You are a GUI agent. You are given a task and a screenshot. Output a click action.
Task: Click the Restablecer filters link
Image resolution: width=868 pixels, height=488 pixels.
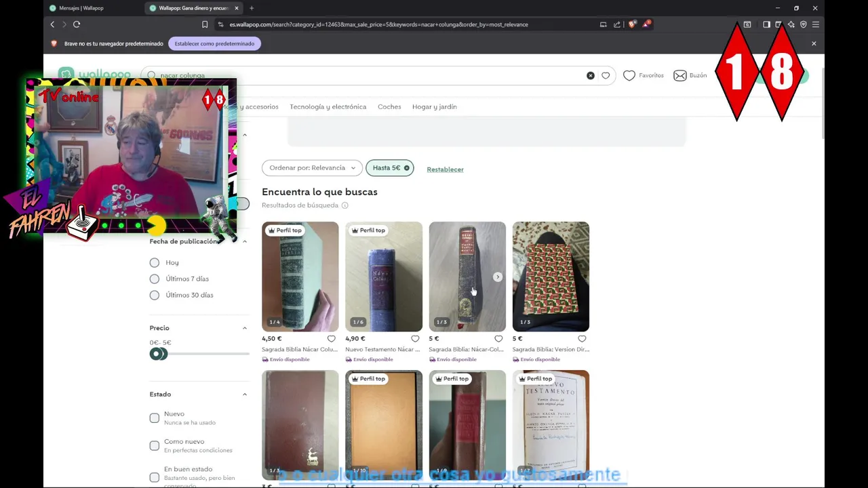pyautogui.click(x=445, y=169)
